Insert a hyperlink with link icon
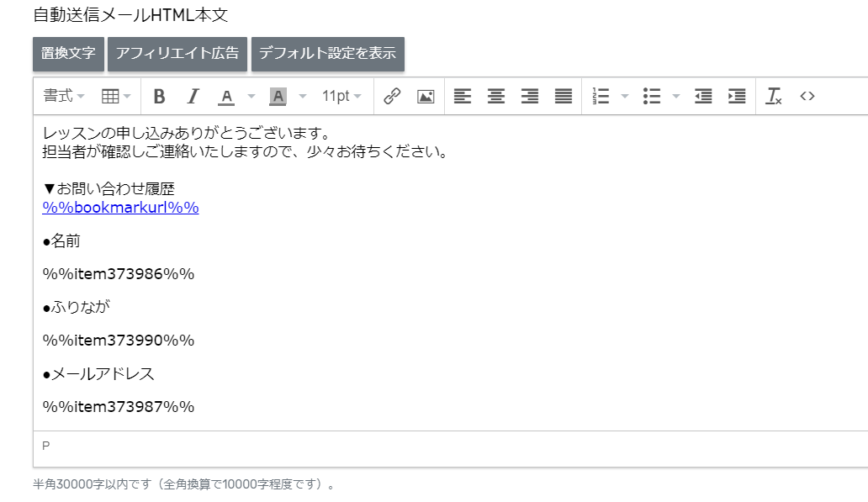Image resolution: width=868 pixels, height=502 pixels. 392,97
